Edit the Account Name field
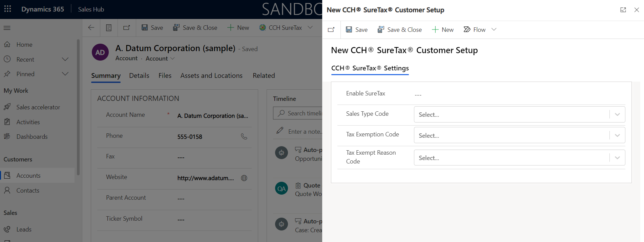The width and height of the screenshot is (644, 242). [x=213, y=116]
